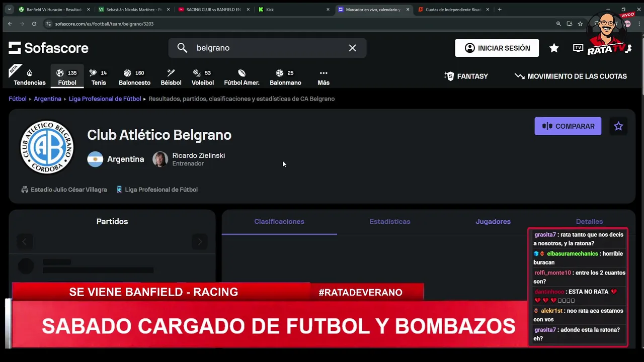Click the Sofascore logo
The height and width of the screenshot is (362, 644).
point(48,48)
